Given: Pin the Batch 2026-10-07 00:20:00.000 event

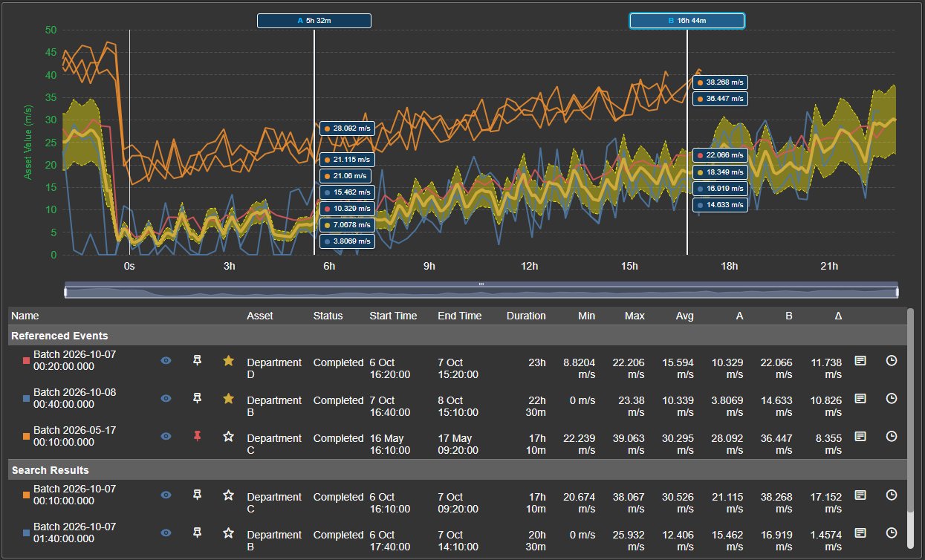Looking at the screenshot, I should 197,360.
